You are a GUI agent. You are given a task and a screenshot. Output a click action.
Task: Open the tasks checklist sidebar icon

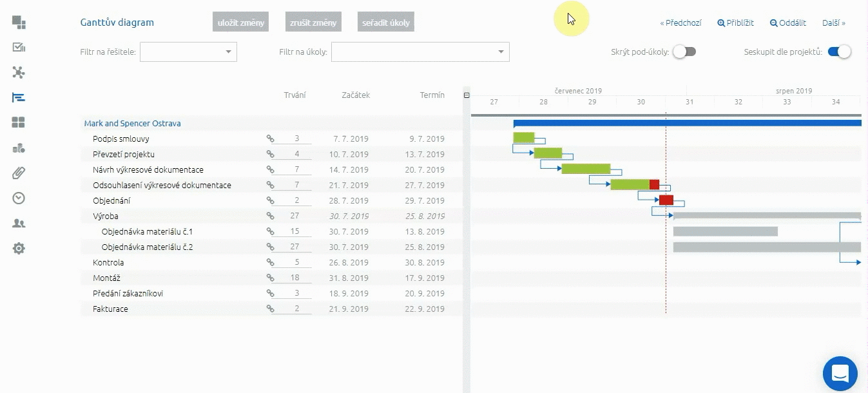point(19,47)
